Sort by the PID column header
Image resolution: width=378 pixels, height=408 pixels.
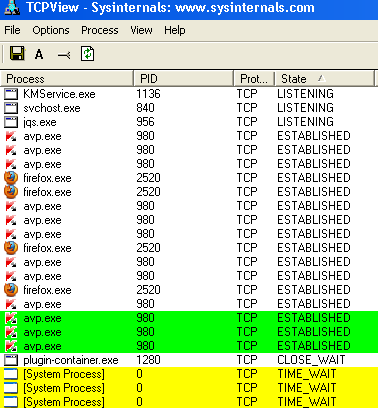click(x=184, y=79)
